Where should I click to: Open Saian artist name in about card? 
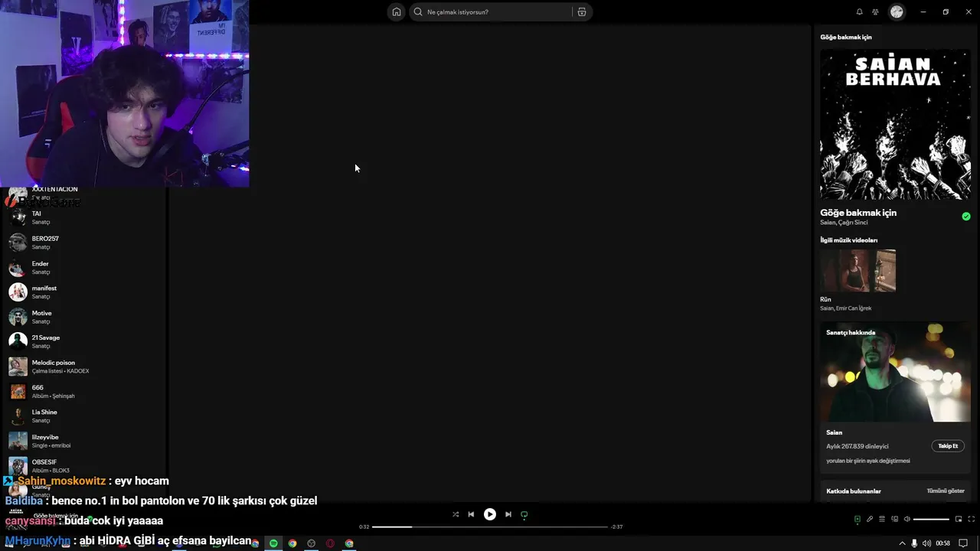coord(834,432)
